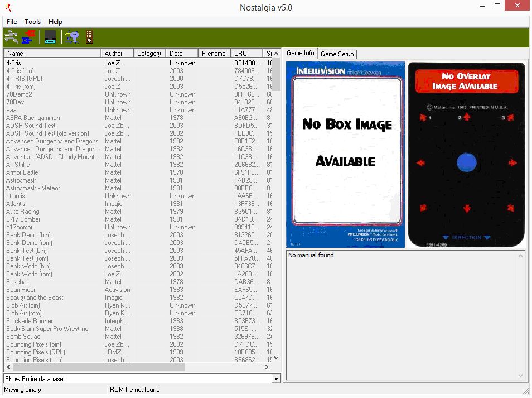Viewport: 532px width, 398px height.
Task: Click the Missing binary status bar text
Action: tap(22, 390)
